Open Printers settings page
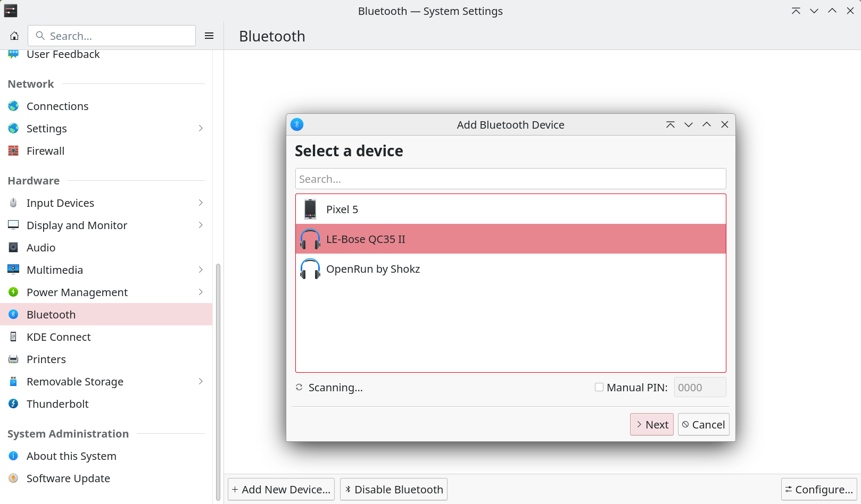861x504 pixels. pos(106,359)
